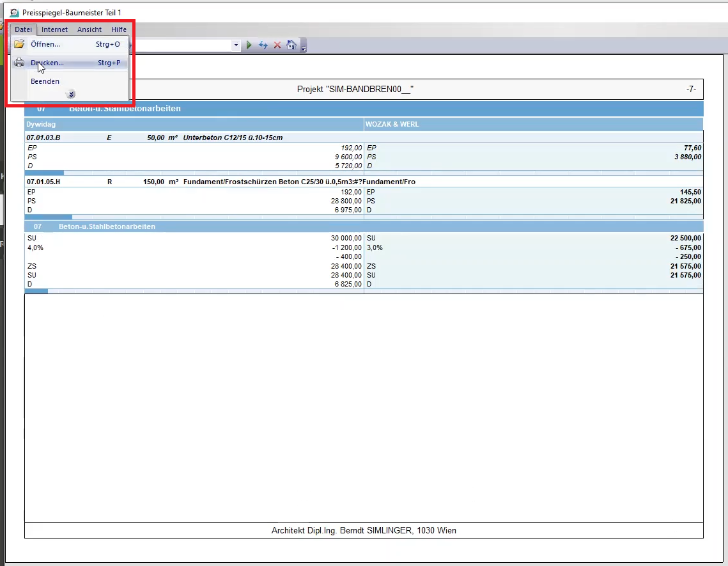Open the Internet menu

(55, 29)
